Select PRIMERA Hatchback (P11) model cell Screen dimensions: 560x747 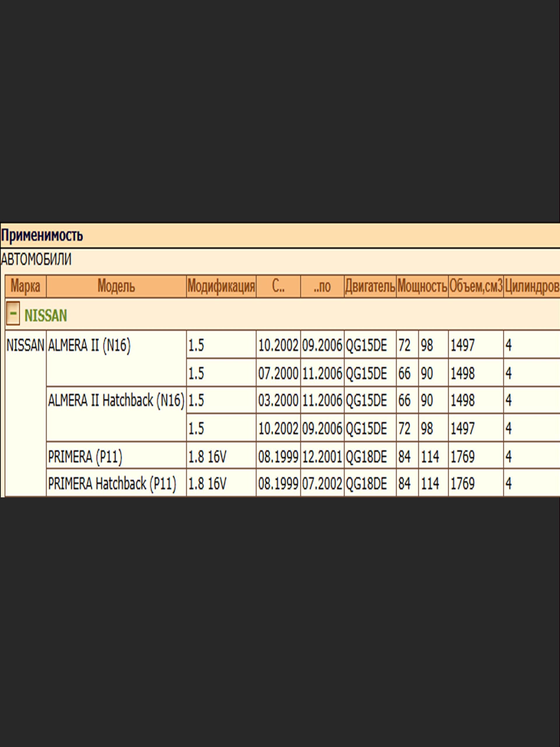click(x=112, y=484)
